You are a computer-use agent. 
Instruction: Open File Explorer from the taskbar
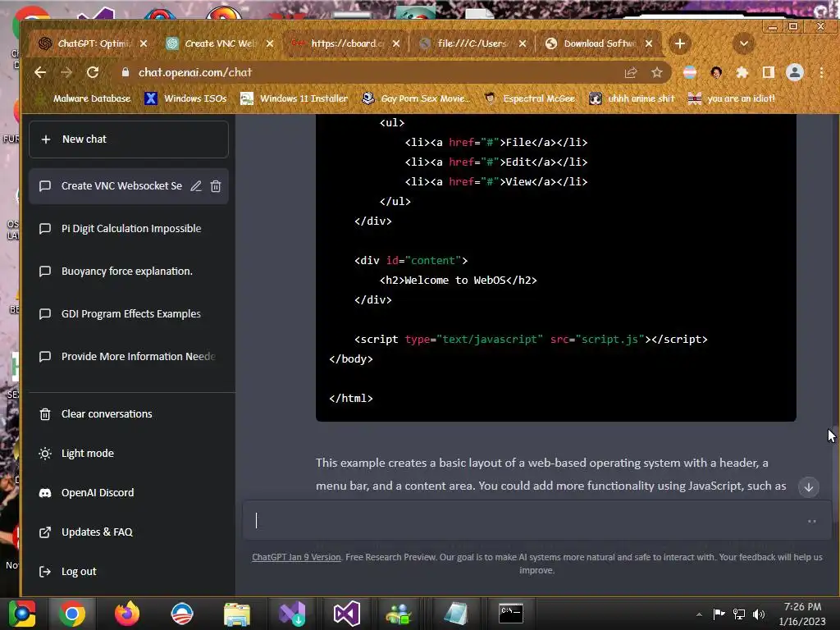237,614
